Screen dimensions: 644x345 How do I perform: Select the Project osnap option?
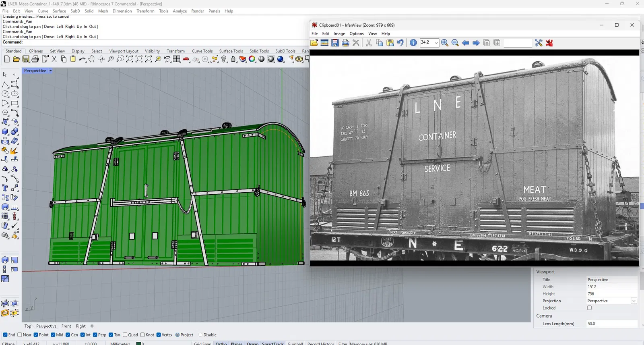(x=184, y=335)
